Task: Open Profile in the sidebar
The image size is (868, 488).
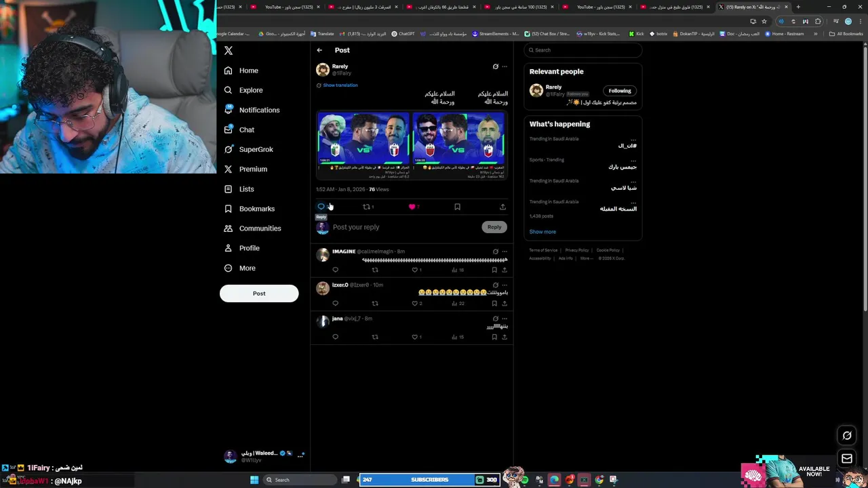Action: coord(241,248)
